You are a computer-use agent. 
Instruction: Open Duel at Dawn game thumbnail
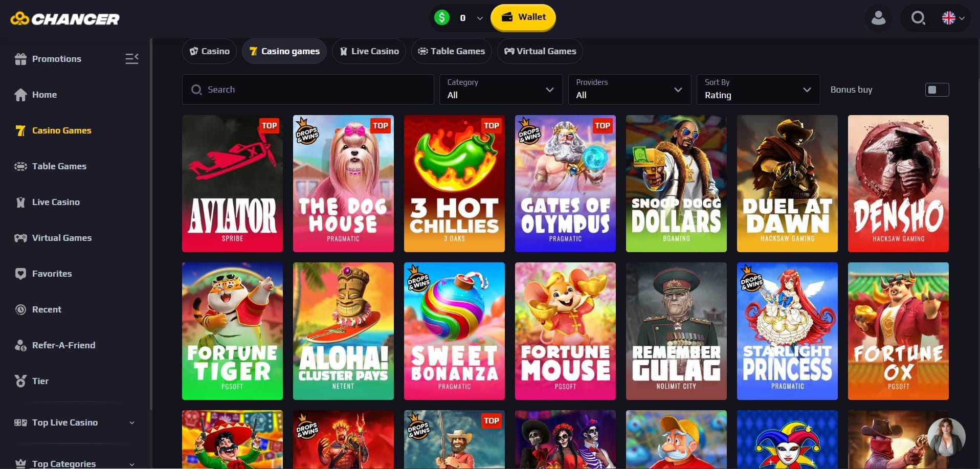(787, 184)
